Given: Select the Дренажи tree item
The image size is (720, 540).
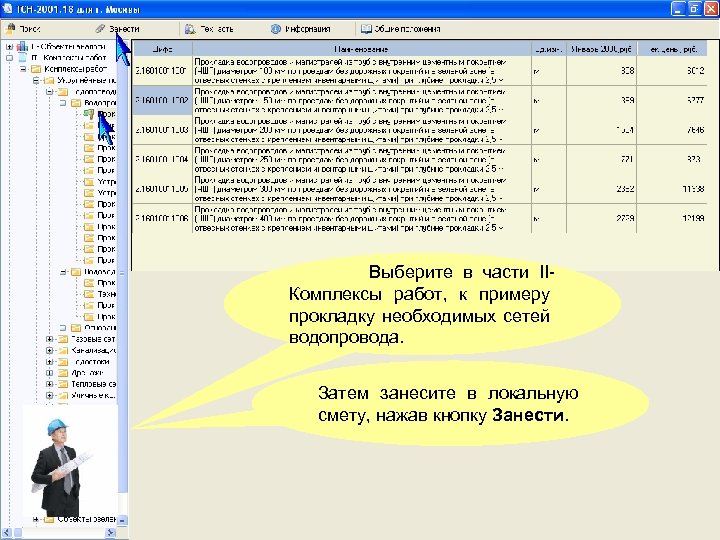Looking at the screenshot, I should [x=87, y=373].
